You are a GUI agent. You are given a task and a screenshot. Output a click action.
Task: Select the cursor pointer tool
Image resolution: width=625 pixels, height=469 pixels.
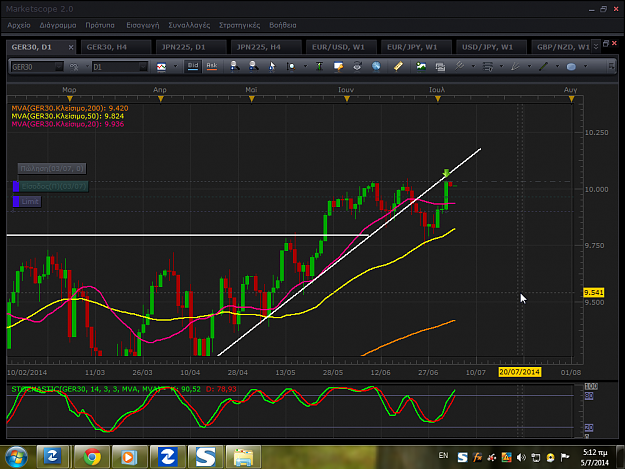coord(272,66)
